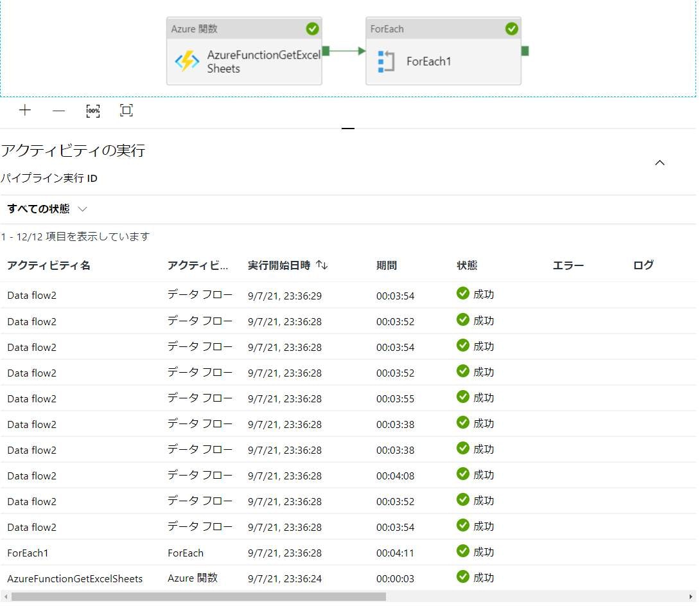
Task: Click success icon of the 23:36:29 Data flow2 row
Action: tap(463, 294)
